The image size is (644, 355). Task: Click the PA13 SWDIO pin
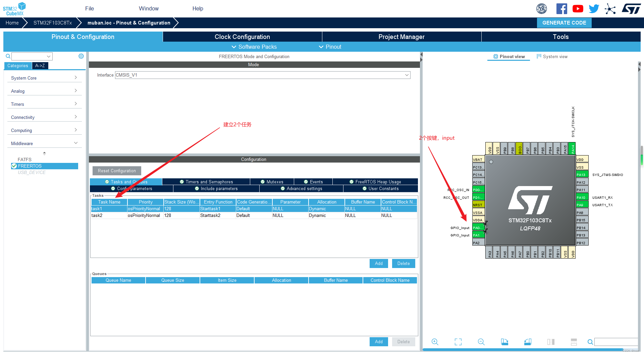(x=582, y=175)
